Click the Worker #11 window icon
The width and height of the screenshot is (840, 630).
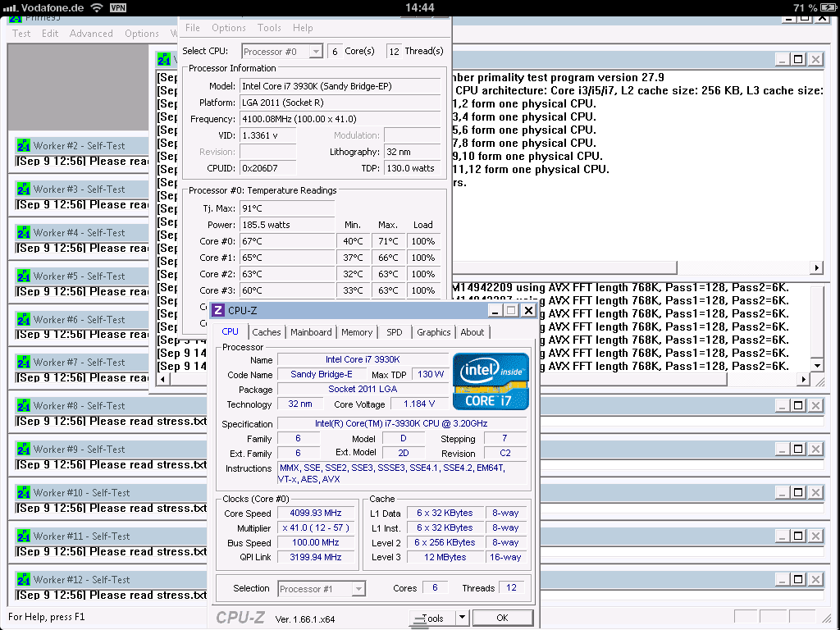24,536
